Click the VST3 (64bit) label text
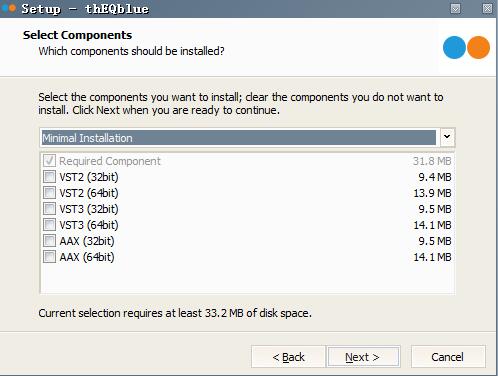Screen dimensions: 498x376 point(89,225)
